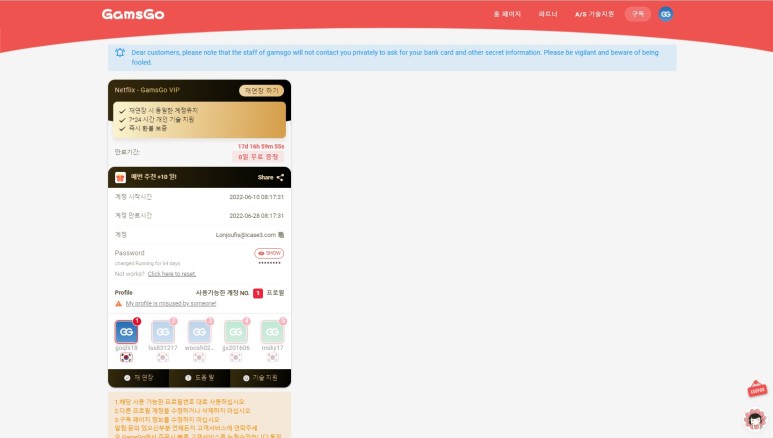Click the flag under lss831217
The width and height of the screenshot is (773, 438).
163,357
